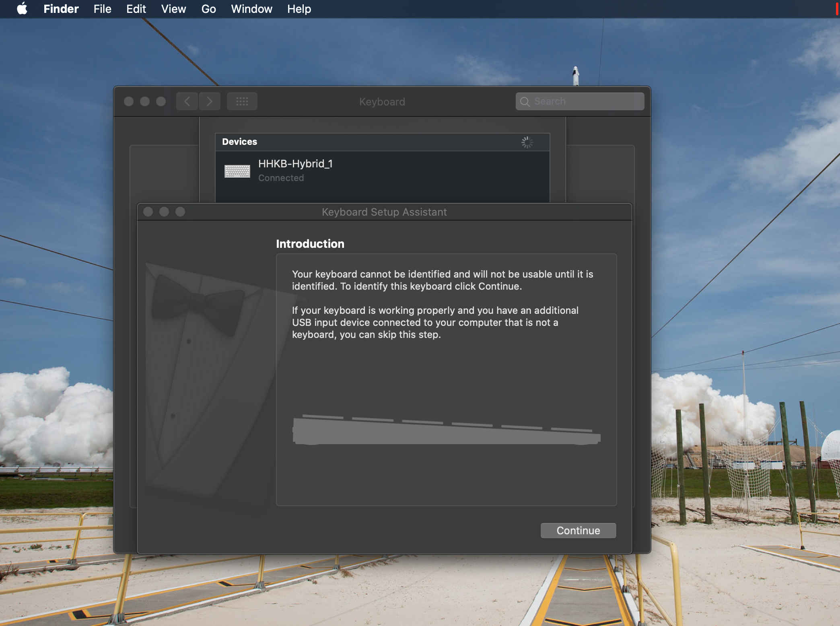Click the back navigation arrow
840x626 pixels.
point(187,101)
